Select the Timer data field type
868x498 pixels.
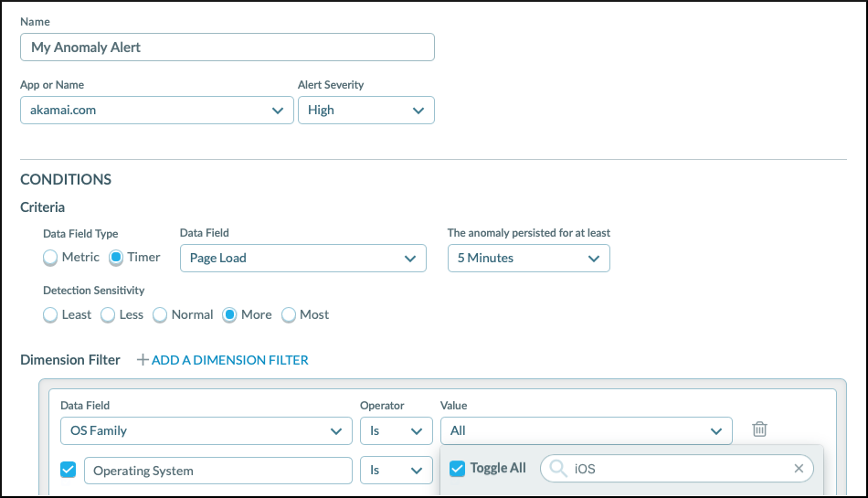click(116, 258)
